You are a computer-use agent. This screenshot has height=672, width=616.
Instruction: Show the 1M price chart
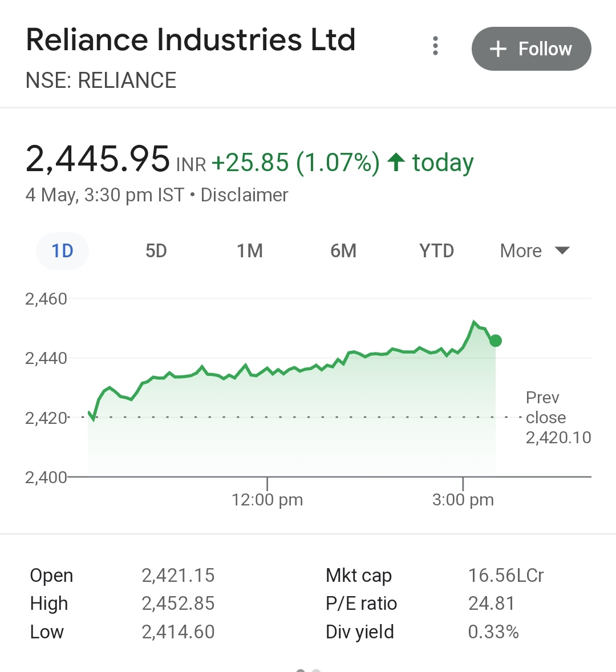[250, 251]
